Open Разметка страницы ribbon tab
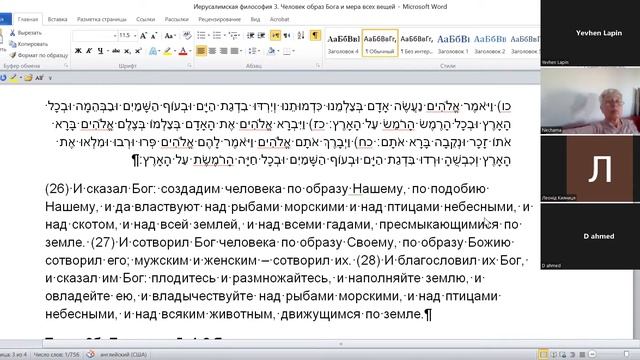 pos(102,19)
